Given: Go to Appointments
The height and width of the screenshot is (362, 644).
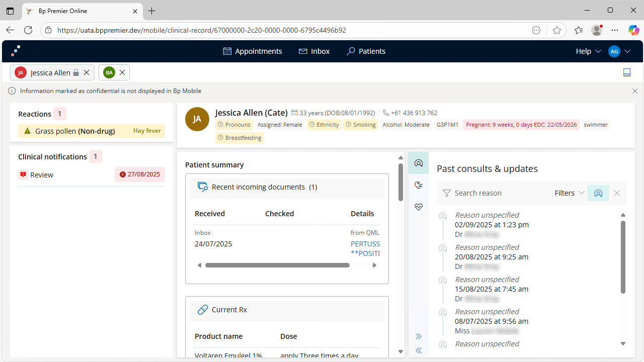Looking at the screenshot, I should tap(253, 51).
